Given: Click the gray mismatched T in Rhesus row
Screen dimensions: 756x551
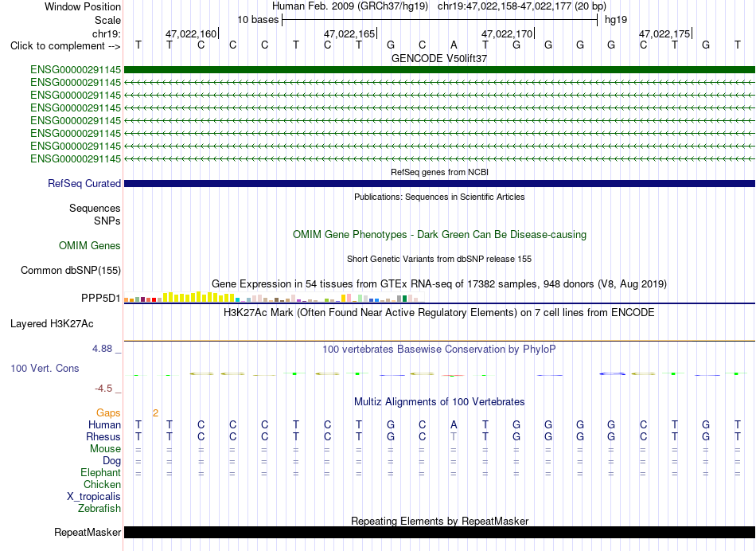Looking at the screenshot, I should 454,436.
